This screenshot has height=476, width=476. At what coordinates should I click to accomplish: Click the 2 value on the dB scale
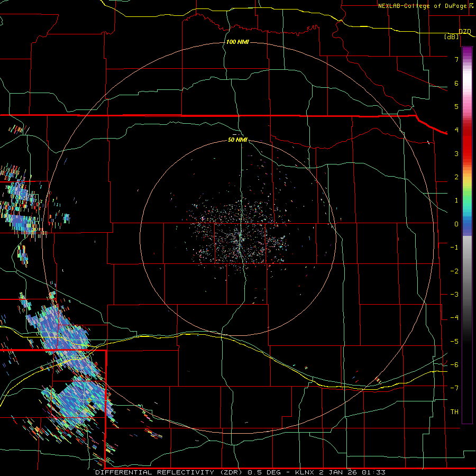pos(456,177)
